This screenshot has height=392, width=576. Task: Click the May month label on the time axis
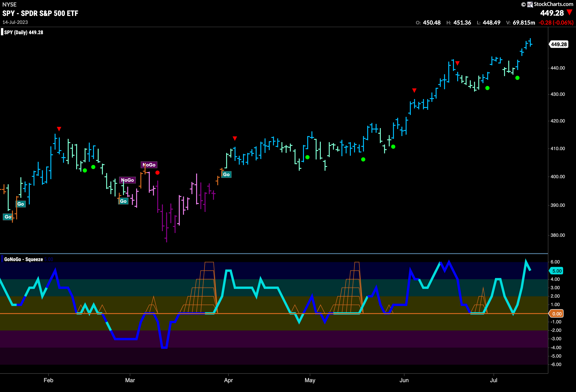click(x=310, y=380)
